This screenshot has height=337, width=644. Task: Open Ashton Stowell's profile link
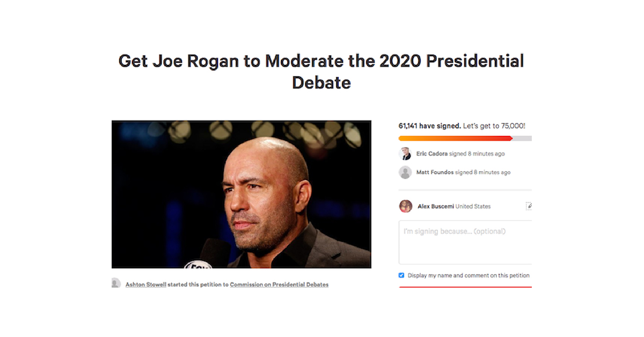tap(145, 284)
